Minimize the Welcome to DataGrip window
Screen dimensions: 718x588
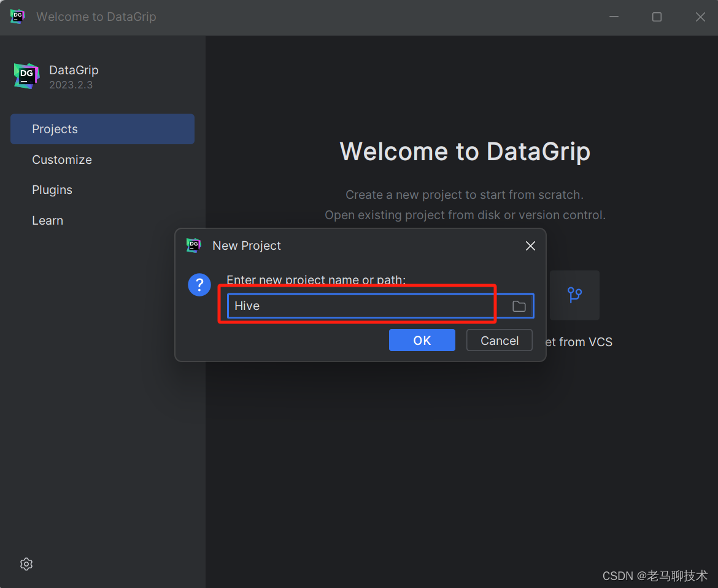(x=614, y=17)
